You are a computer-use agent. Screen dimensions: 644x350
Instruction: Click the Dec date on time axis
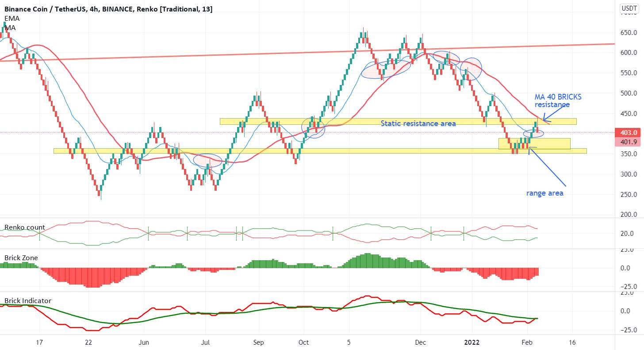421,342
